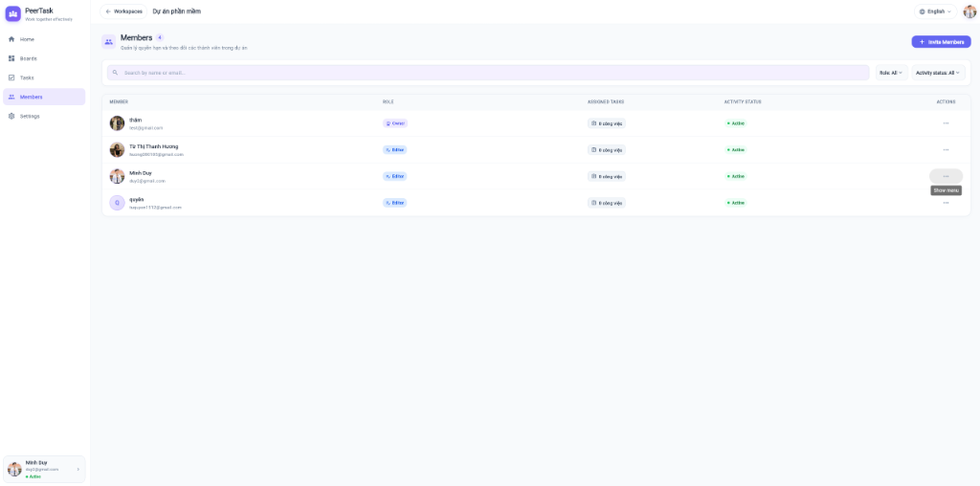Click the email under Minh Duy in table
Image resolution: width=980 pixels, height=486 pixels.
tap(147, 181)
